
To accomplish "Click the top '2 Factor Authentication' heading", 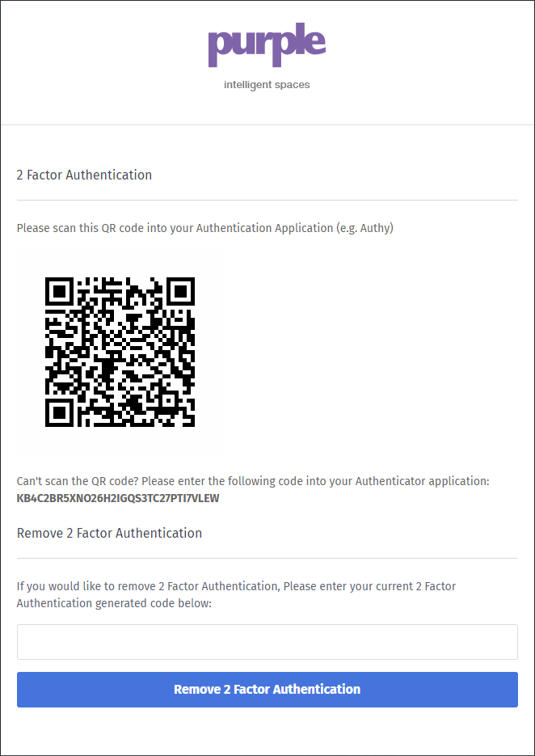I will coord(84,175).
